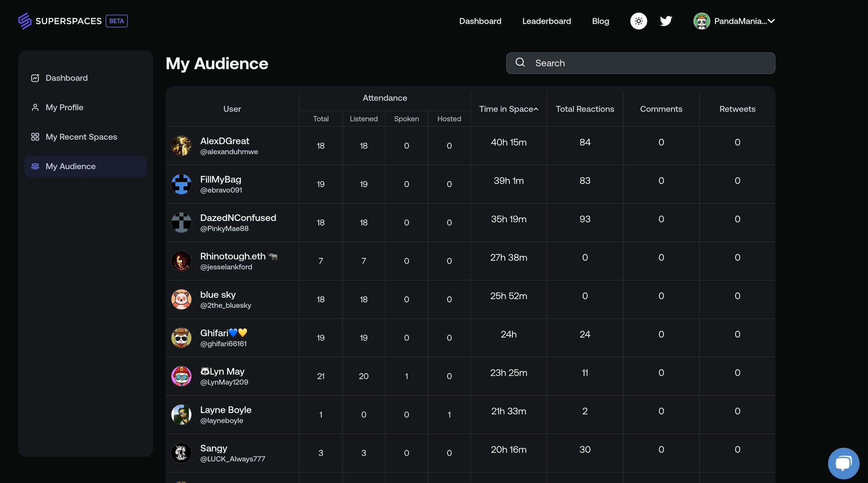The image size is (868, 483).
Task: Open the chat support bubble icon
Action: click(843, 463)
